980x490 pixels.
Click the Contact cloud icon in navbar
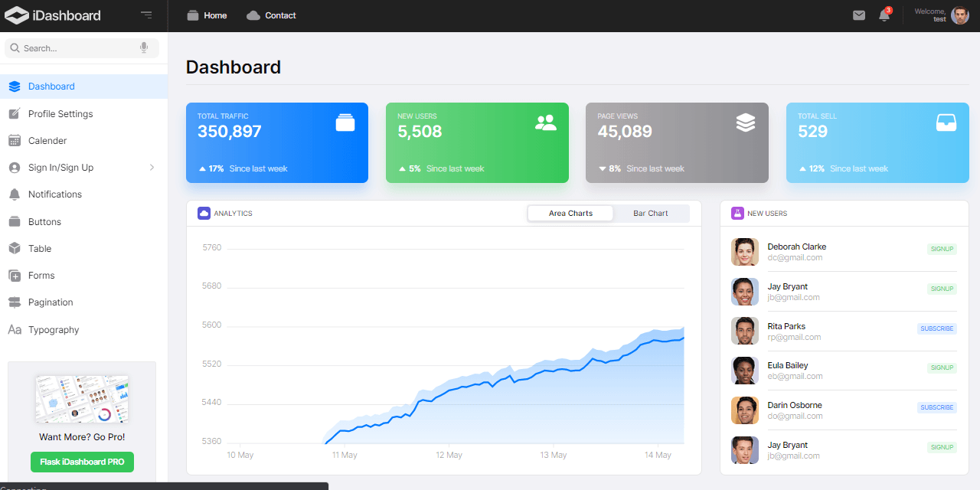[x=253, y=15]
